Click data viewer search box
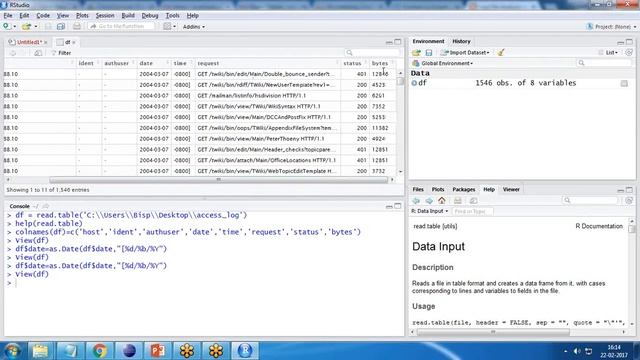 point(372,53)
